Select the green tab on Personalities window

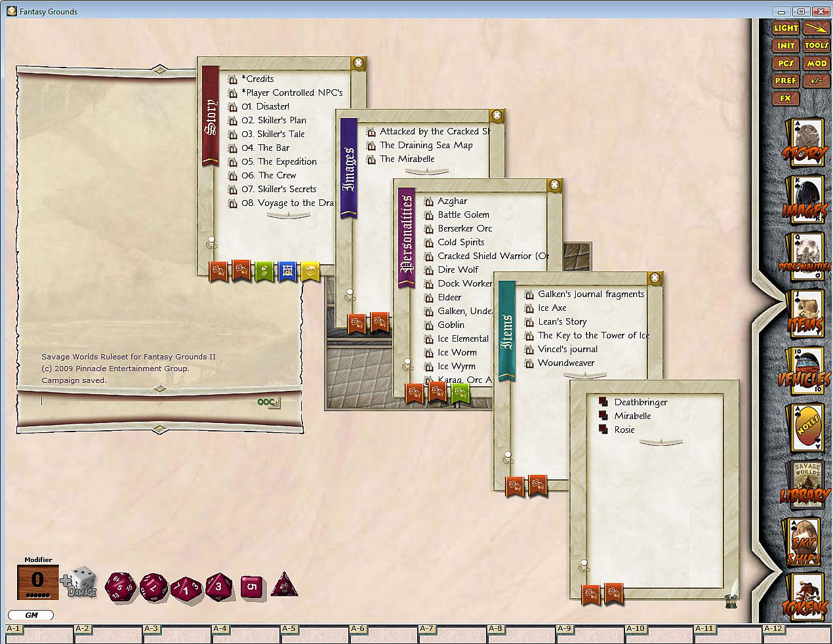tap(460, 393)
